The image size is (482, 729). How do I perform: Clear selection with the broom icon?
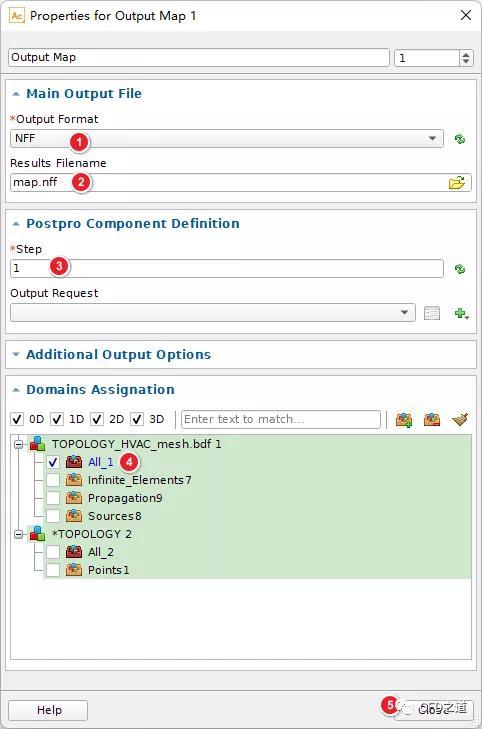[x=460, y=419]
